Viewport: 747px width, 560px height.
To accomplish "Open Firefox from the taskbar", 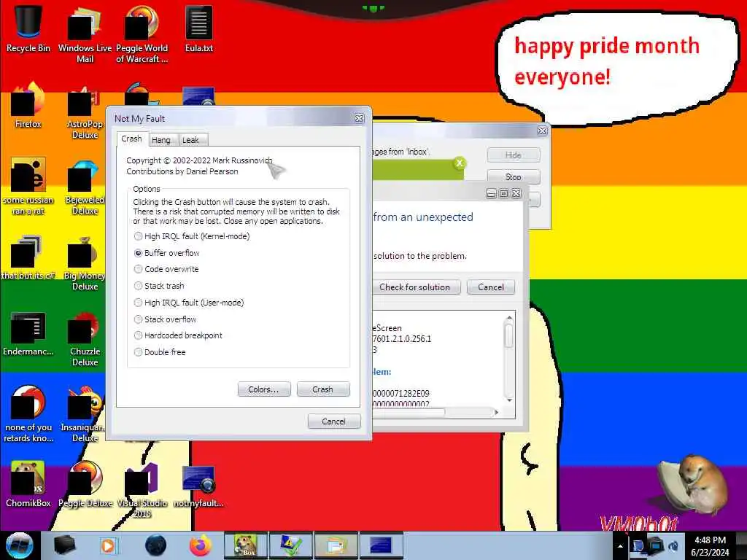I will click(x=201, y=545).
